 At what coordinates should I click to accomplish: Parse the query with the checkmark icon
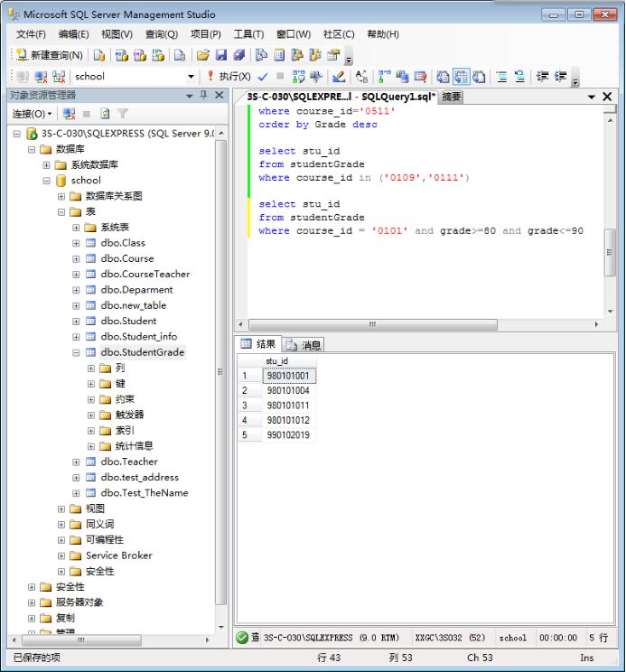tap(263, 77)
